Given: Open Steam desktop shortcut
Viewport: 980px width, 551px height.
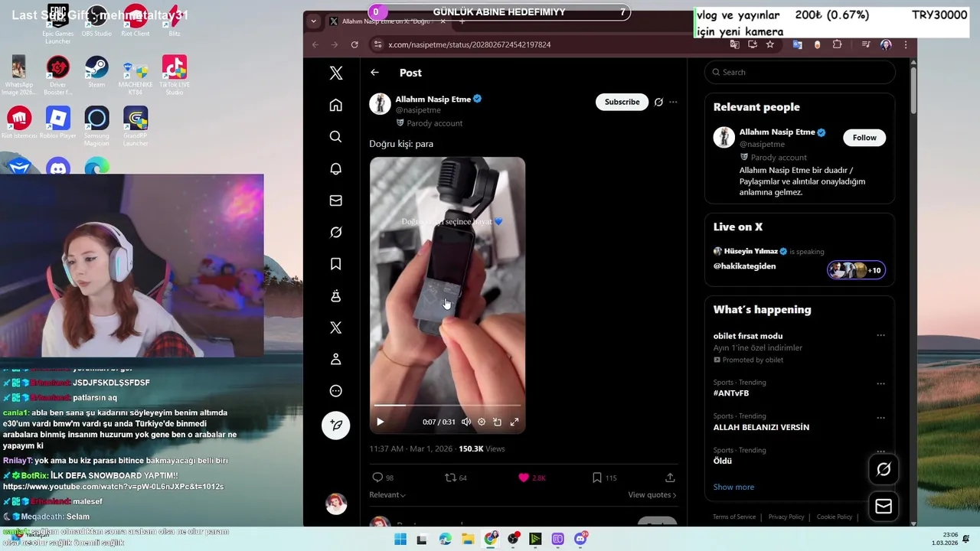Looking at the screenshot, I should click(x=96, y=72).
